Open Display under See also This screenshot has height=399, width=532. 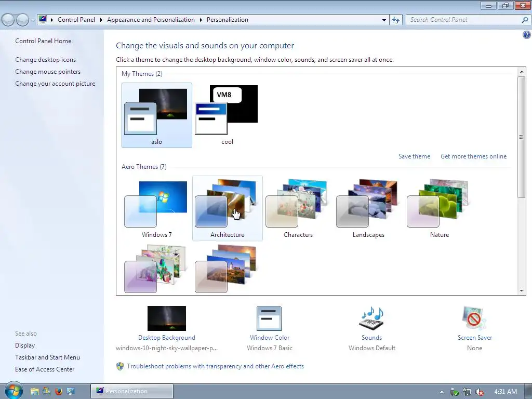coord(25,345)
